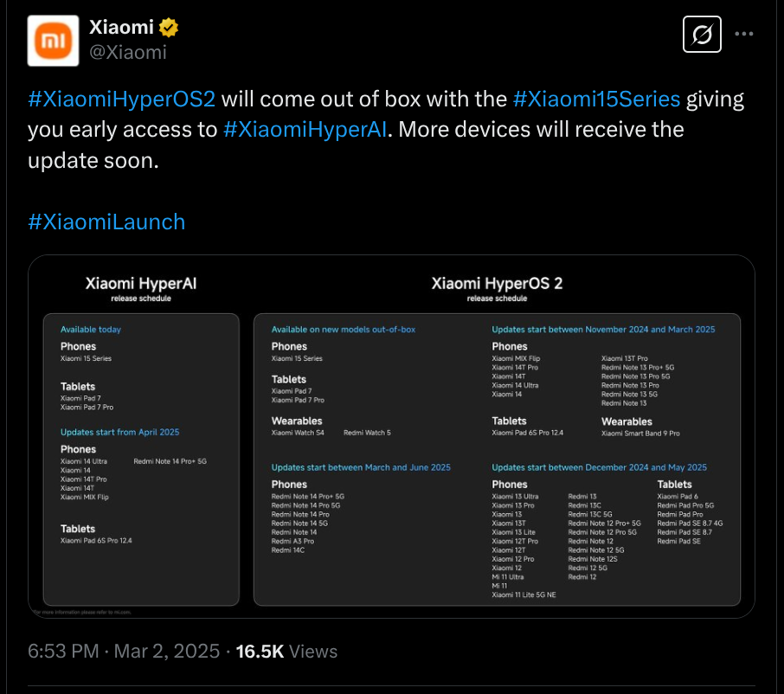
Task: Click the "Updates start between December 2024" section
Action: 599,467
